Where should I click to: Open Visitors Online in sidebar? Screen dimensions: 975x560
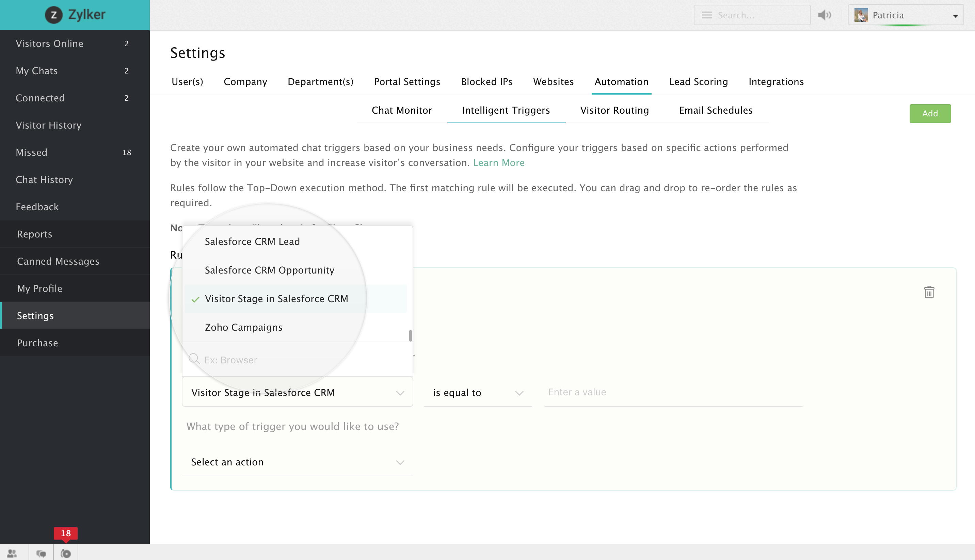[x=75, y=44]
